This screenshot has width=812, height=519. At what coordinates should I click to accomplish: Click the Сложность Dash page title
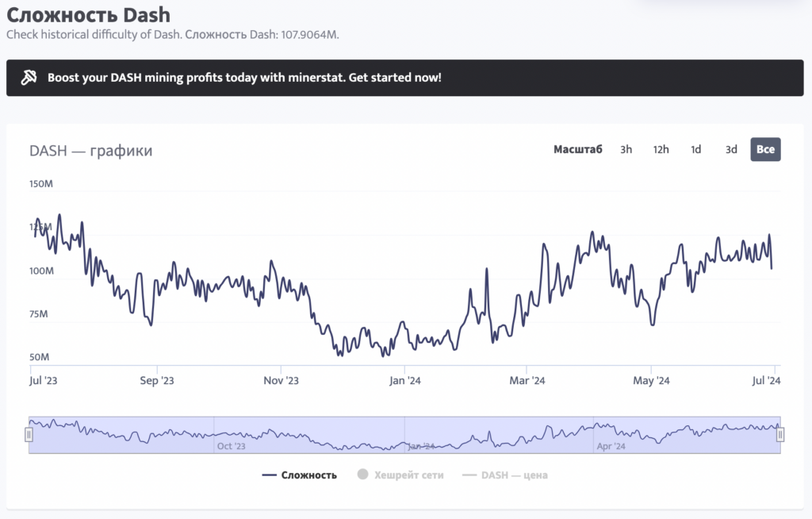(x=87, y=14)
